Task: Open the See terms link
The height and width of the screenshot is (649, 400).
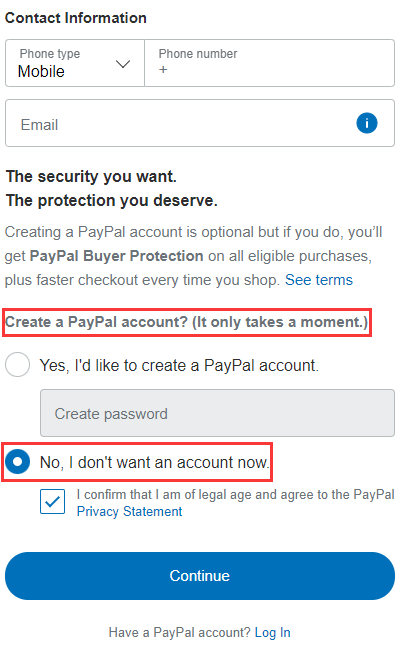Action: point(318,280)
